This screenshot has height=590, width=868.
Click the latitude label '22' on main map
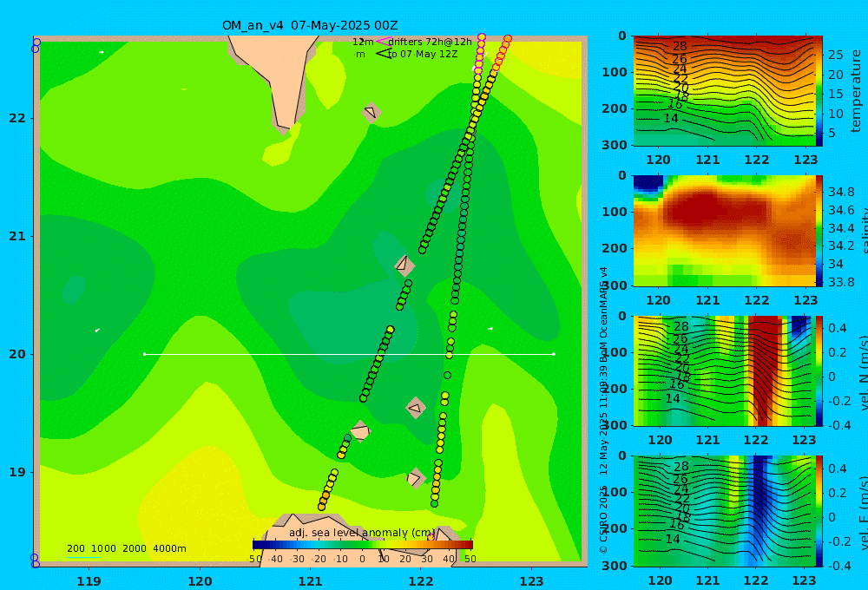pos(17,119)
